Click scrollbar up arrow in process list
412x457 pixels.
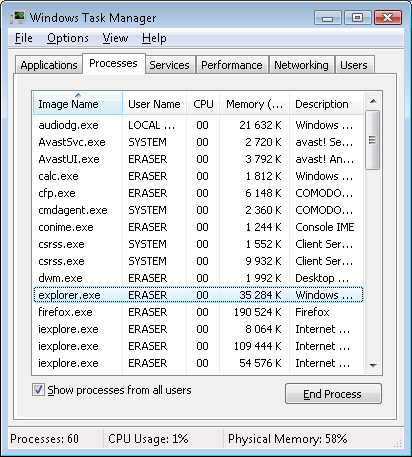(373, 101)
